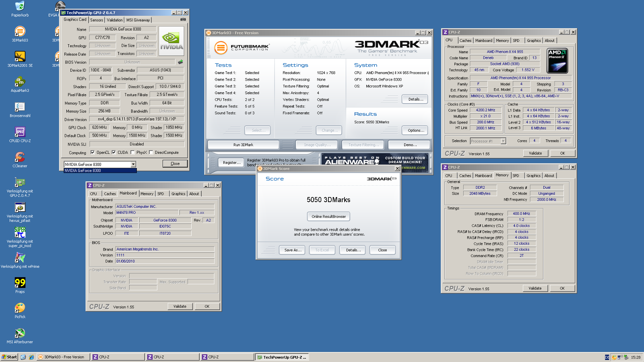The height and width of the screenshot is (362, 644).
Task: Toggle the OpenCL checkbox in GPU-Z
Action: tap(93, 153)
